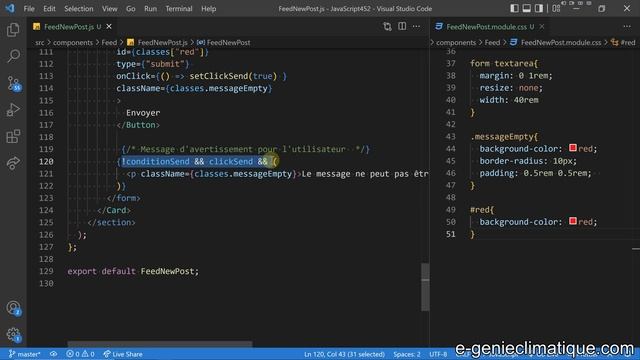Open the Terminal menu
640x360 pixels.
[x=179, y=9]
